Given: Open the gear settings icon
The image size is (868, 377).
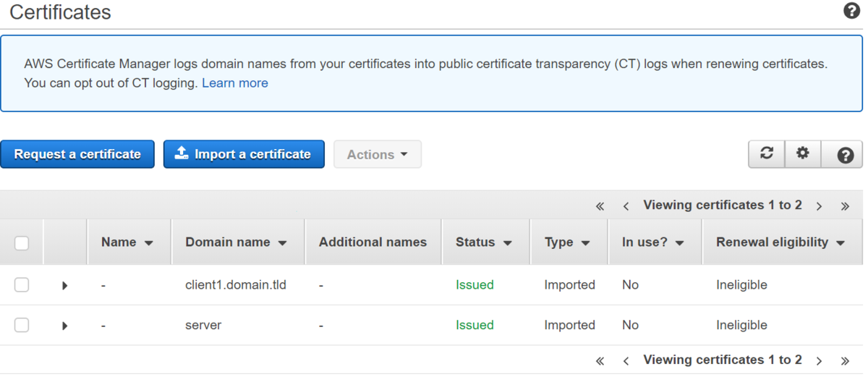Looking at the screenshot, I should coord(803,154).
